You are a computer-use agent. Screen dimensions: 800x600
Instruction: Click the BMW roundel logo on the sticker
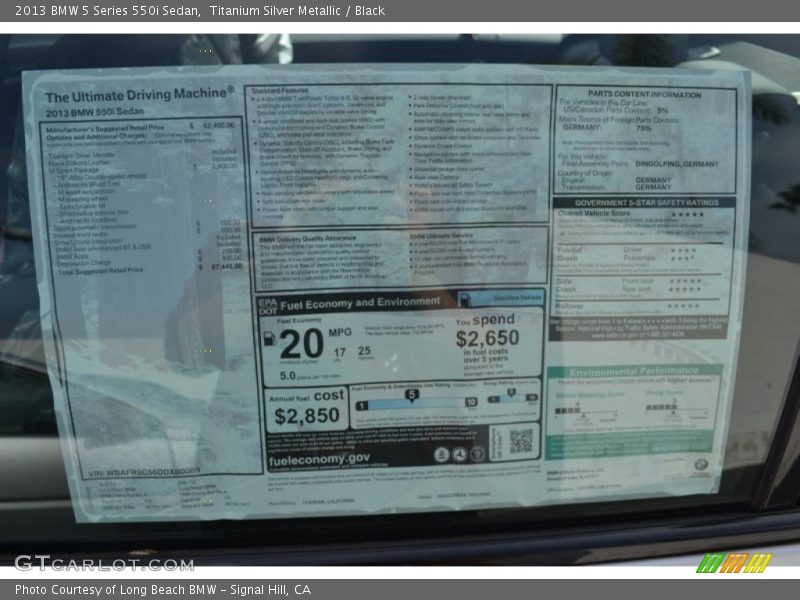[703, 462]
